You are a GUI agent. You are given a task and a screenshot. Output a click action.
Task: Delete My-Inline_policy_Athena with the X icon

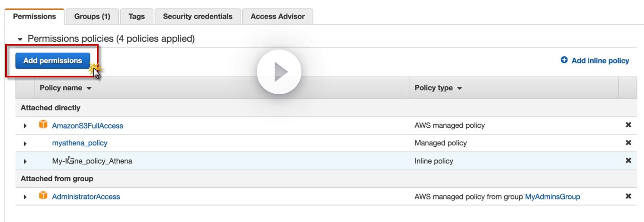pos(628,160)
